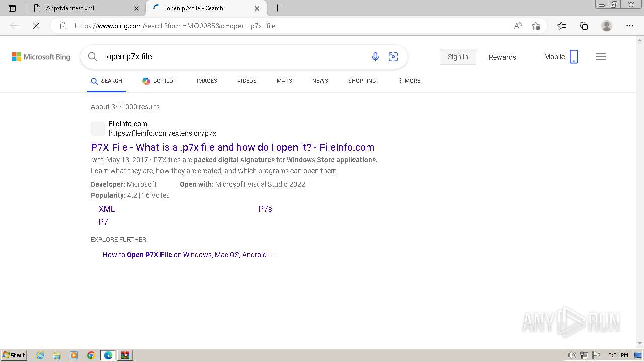The width and height of the screenshot is (644, 362).
Task: Switch to VIDEOS results
Action: pos(247,81)
